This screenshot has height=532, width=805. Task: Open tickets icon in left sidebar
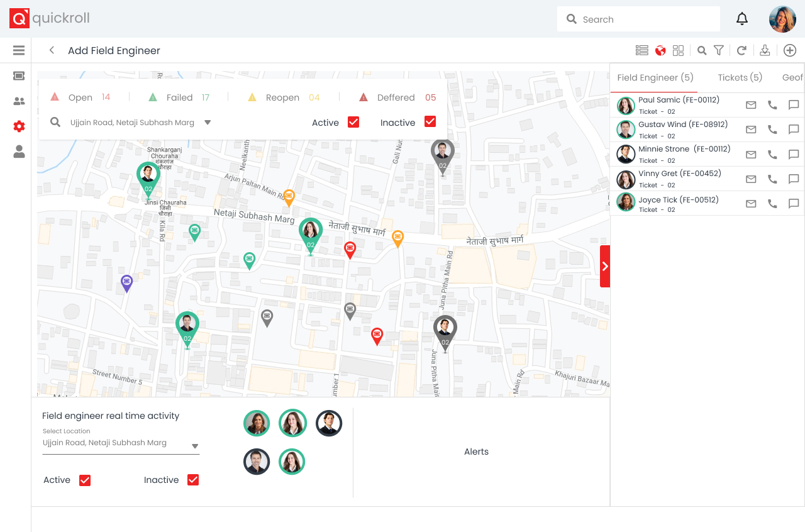(19, 75)
